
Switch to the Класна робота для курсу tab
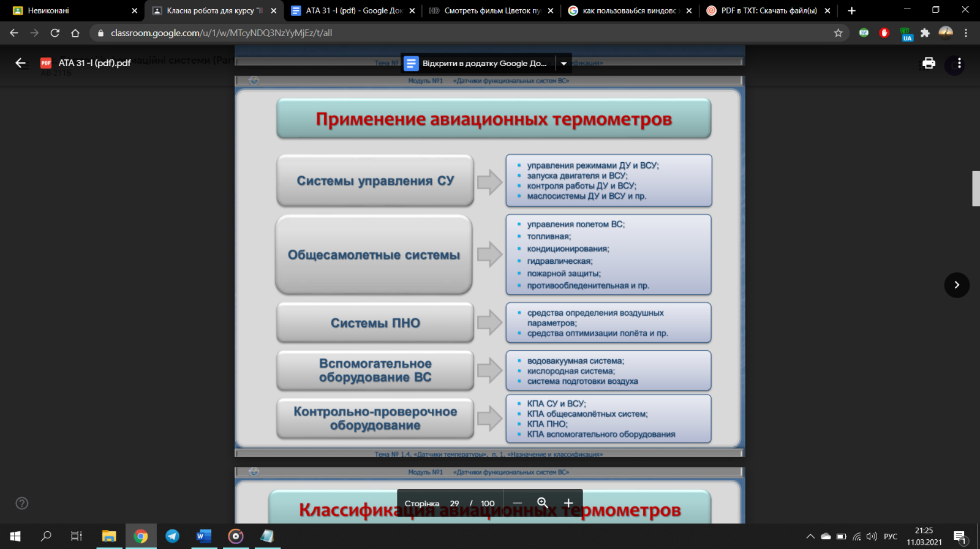point(214,10)
